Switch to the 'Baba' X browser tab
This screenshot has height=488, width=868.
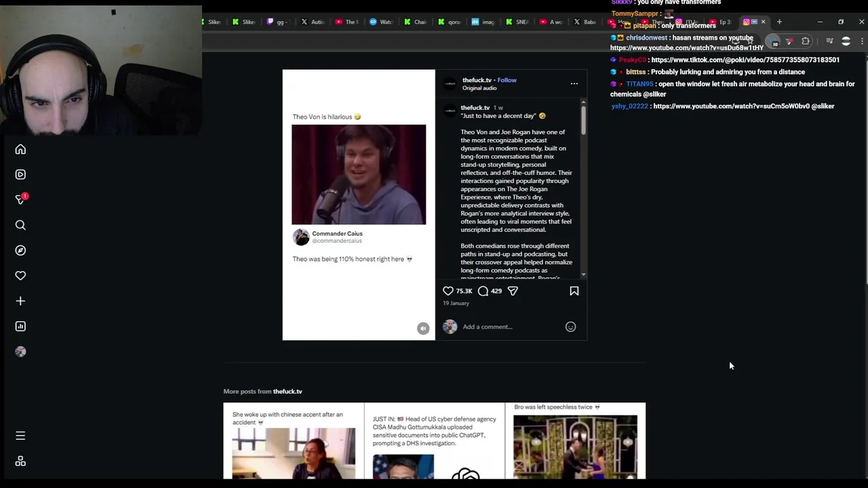click(585, 22)
